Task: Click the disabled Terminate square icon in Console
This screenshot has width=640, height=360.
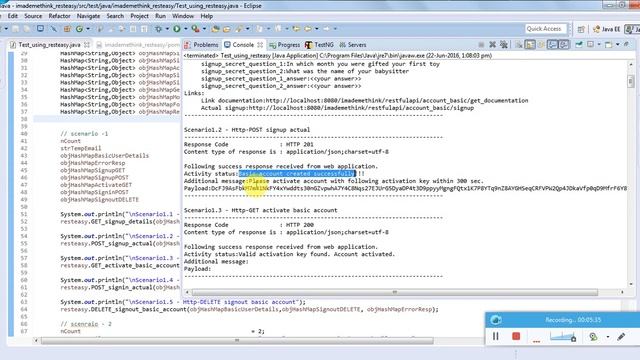Action: (x=481, y=44)
